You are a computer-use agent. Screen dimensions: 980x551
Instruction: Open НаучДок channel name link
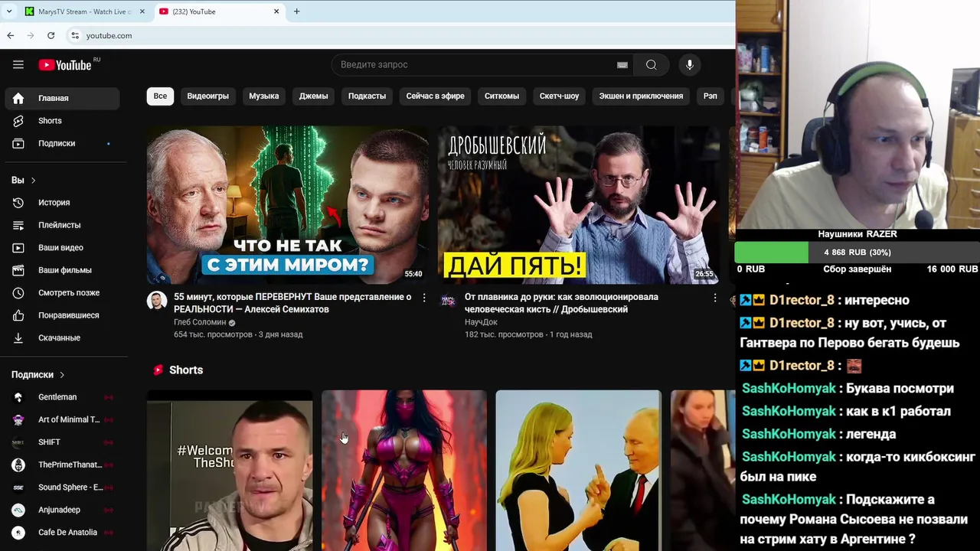click(x=481, y=322)
